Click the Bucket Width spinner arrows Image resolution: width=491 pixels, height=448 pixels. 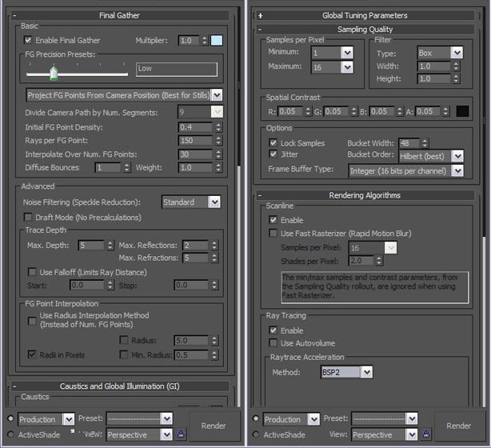[425, 143]
